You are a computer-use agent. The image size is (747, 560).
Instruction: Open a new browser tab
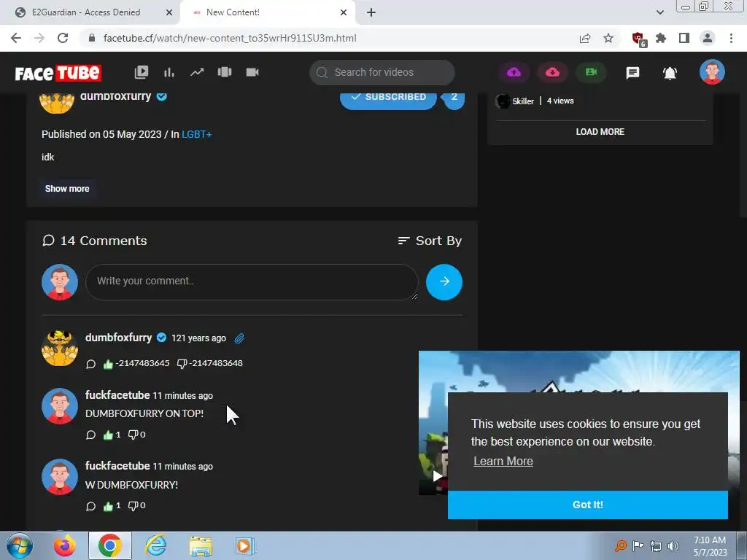pos(371,12)
